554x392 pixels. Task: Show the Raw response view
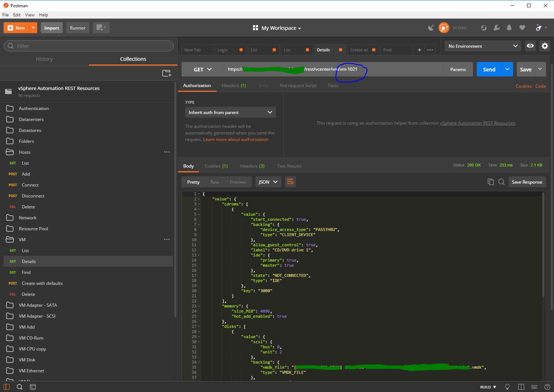[x=215, y=182]
